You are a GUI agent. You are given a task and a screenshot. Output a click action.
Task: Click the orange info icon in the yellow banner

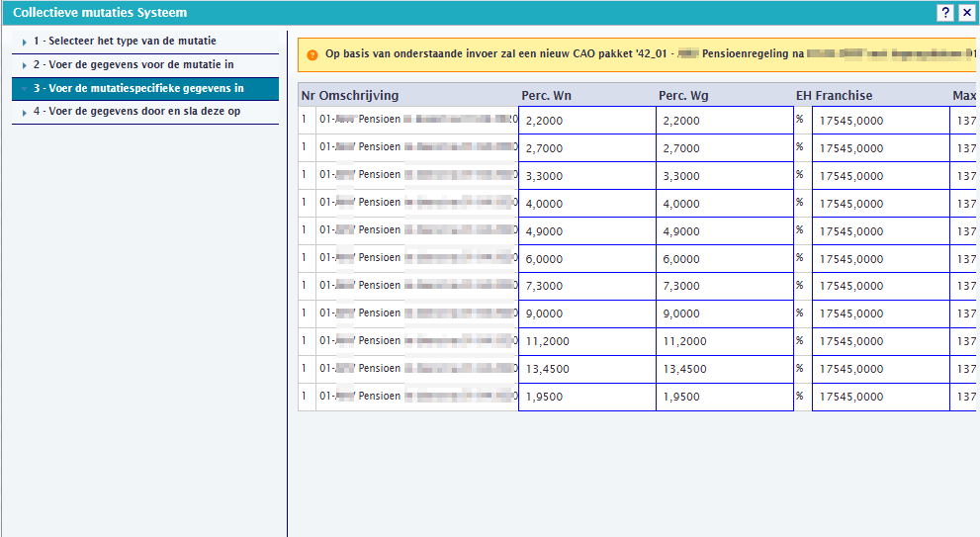click(312, 55)
